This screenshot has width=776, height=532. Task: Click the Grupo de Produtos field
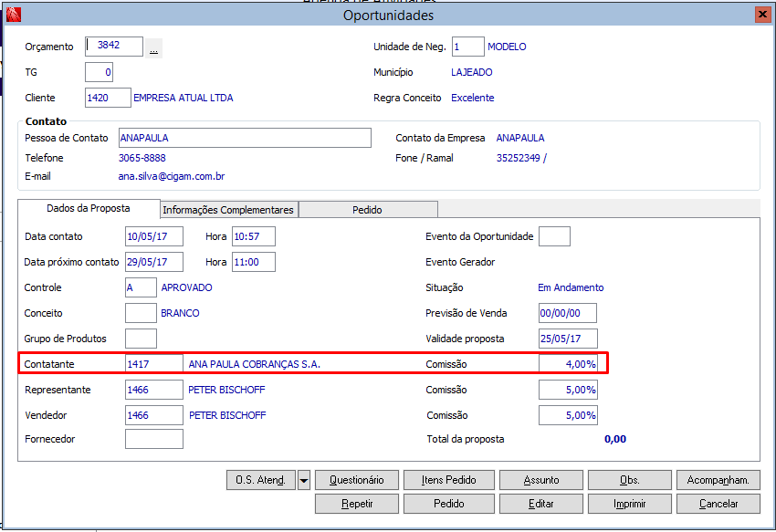(x=141, y=339)
